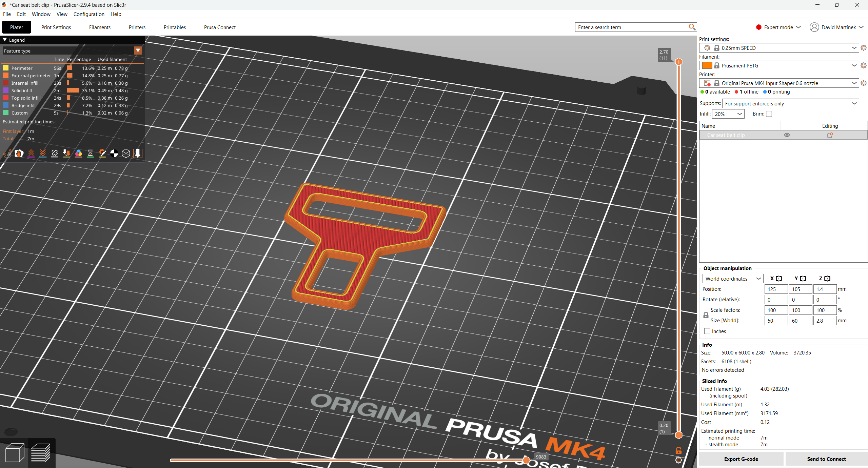Switch to 3D editor view cube icon

[15, 453]
